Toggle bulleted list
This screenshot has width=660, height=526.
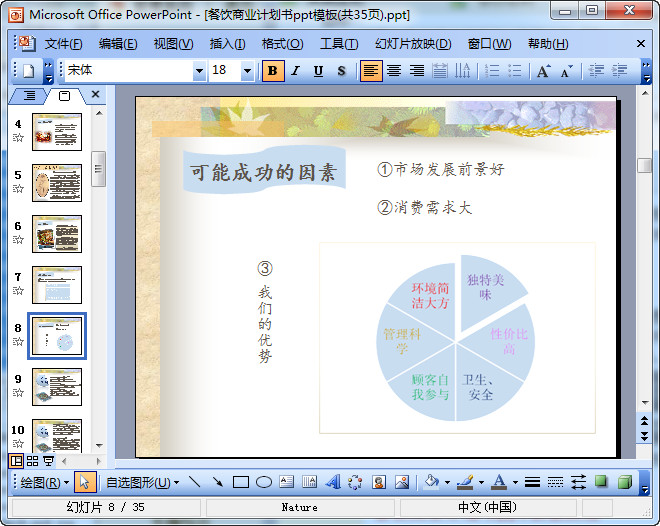click(x=514, y=70)
